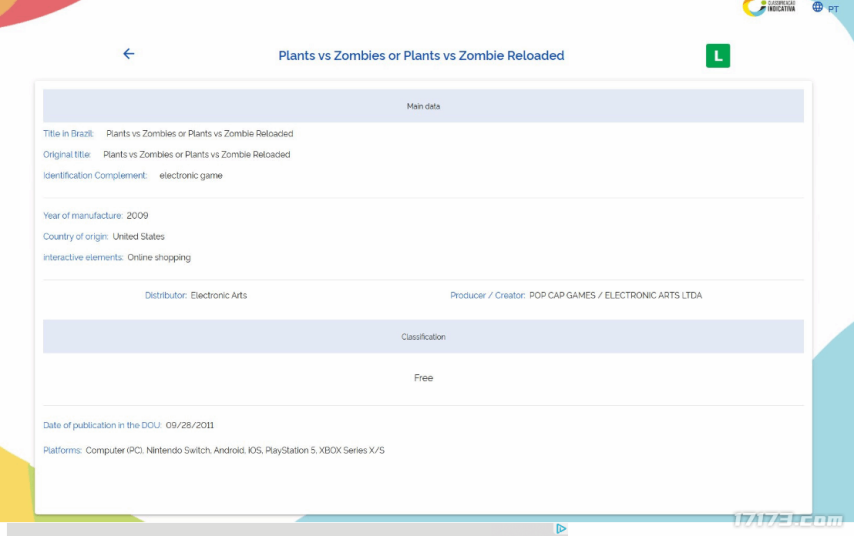Click the 'Online shopping' interactive elements value

[x=159, y=258]
